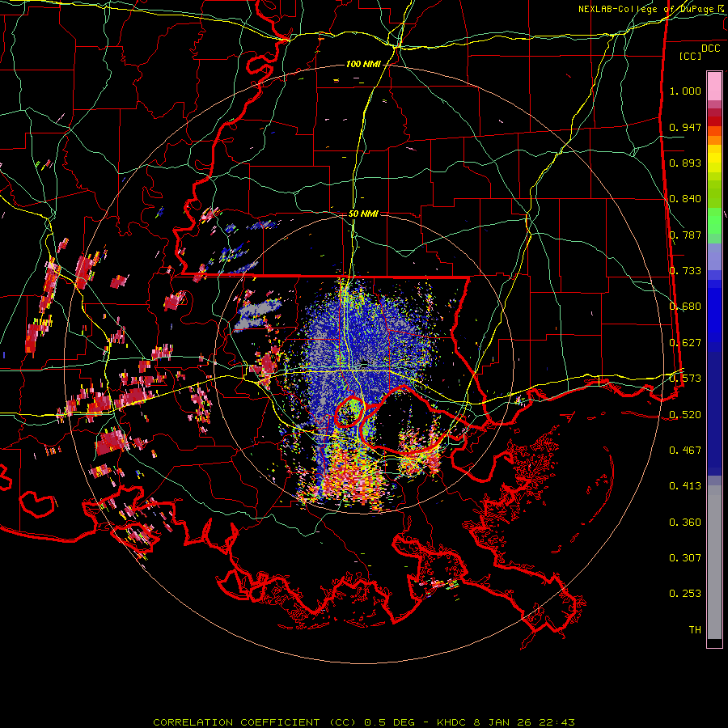Click the 100 NMI range ring label
Image resolution: width=728 pixels, height=728 pixels.
[x=363, y=64]
